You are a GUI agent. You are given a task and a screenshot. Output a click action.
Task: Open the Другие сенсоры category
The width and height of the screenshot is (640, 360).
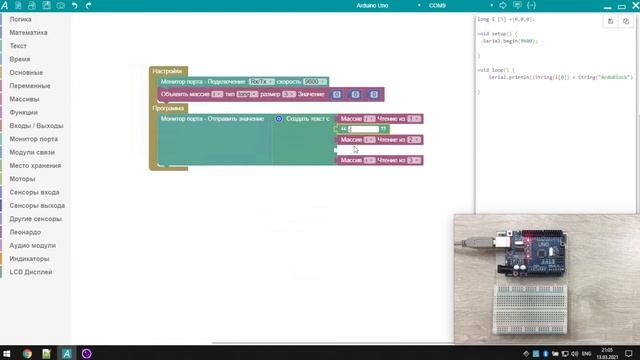[36, 219]
